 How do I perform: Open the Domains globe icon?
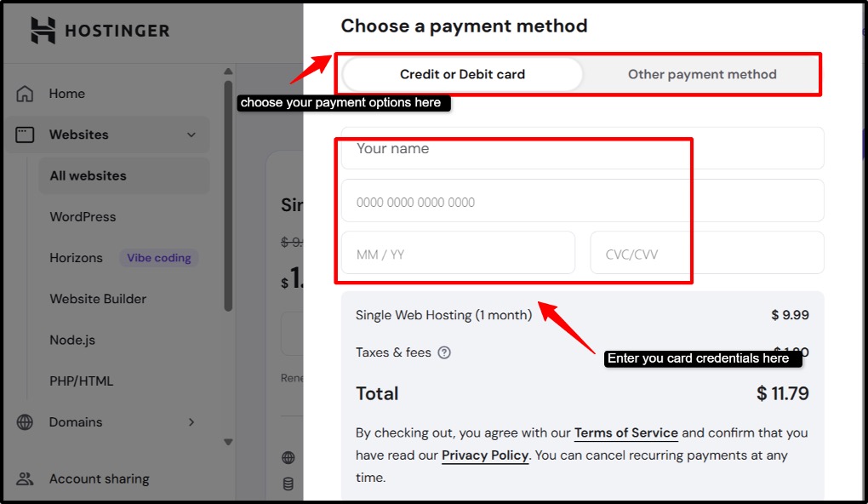pos(25,422)
